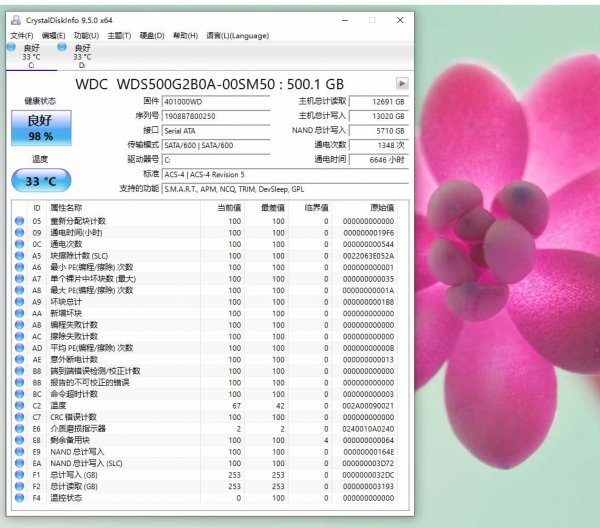Viewport: 600px width, 528px height.
Task: Click status circle for attribute F1 row
Action: click(x=20, y=474)
